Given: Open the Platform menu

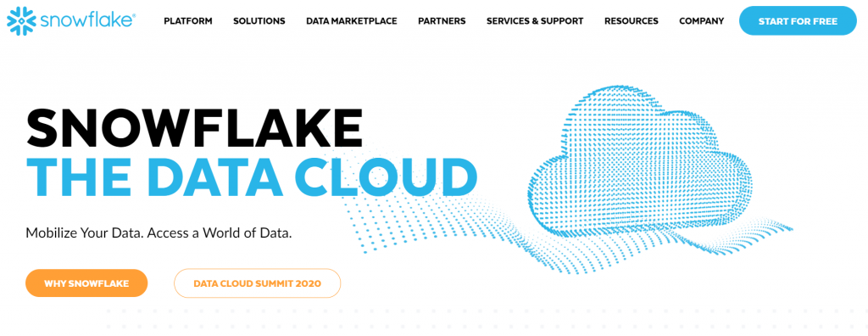Looking at the screenshot, I should pyautogui.click(x=187, y=21).
